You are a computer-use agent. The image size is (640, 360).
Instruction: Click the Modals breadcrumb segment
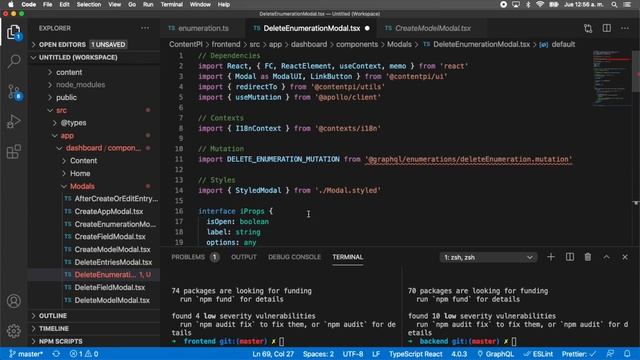click(x=399, y=44)
